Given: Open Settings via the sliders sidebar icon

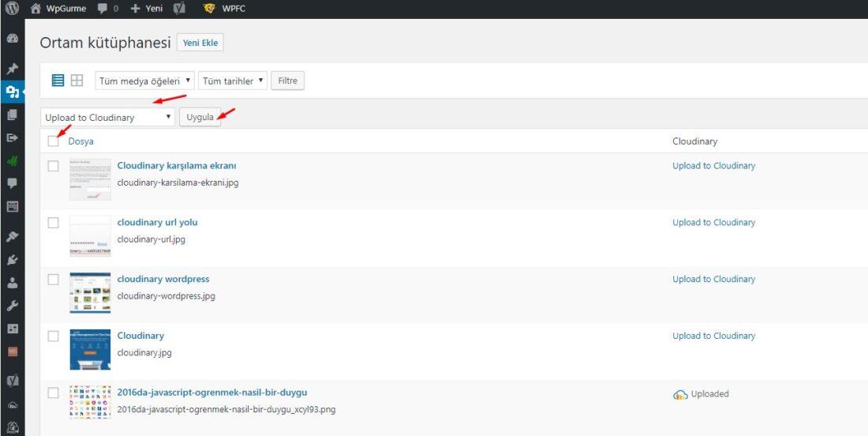Looking at the screenshot, I should click(12, 329).
